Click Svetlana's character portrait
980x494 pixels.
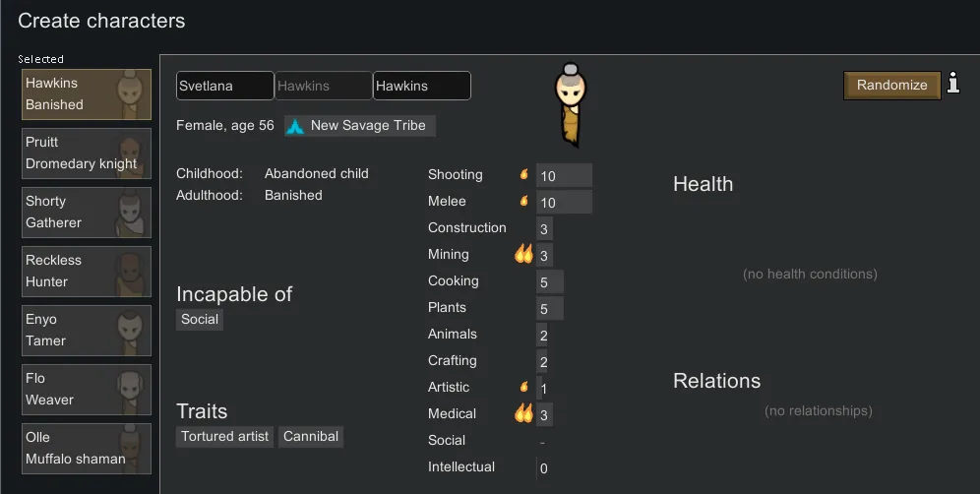571,101
